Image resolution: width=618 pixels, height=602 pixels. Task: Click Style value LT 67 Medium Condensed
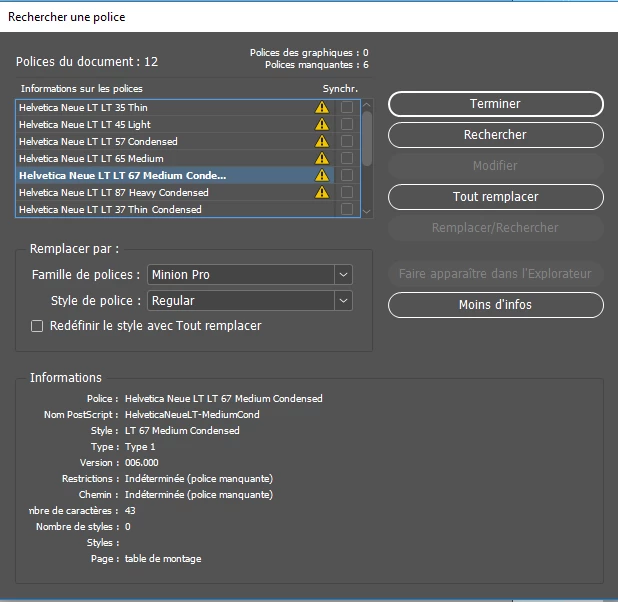[182, 431]
